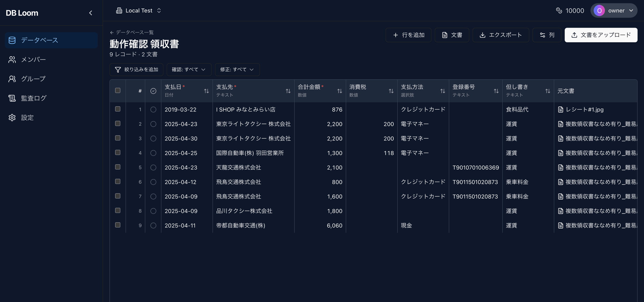Open 監査ログ in sidebar
The height and width of the screenshot is (302, 644).
(x=51, y=98)
